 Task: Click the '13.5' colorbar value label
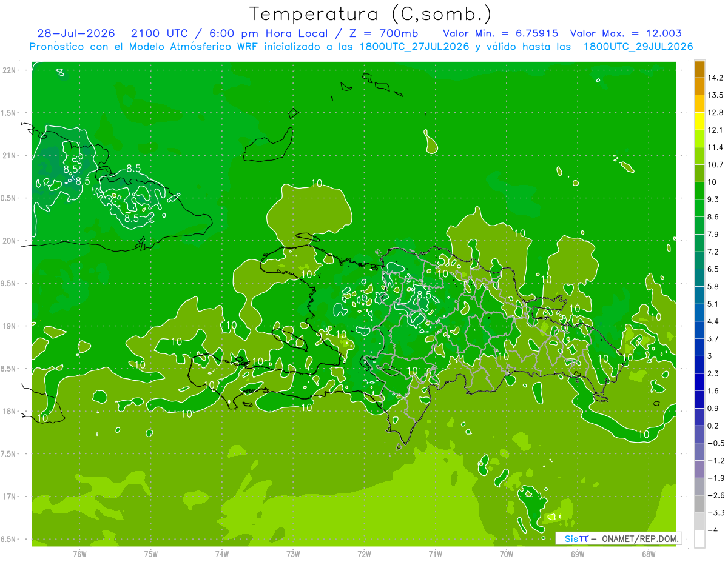coord(716,95)
